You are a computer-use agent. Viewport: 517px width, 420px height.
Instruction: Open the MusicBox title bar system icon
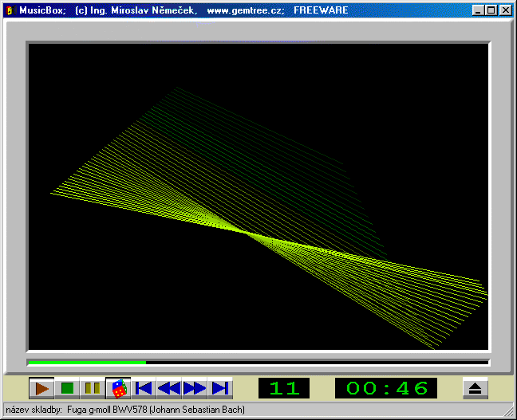tap(10, 10)
